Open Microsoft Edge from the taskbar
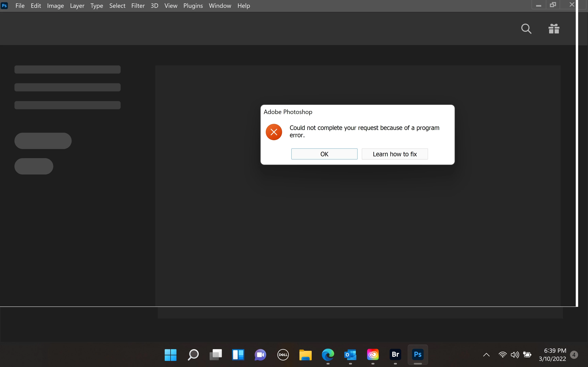This screenshot has width=588, height=367. [x=328, y=355]
